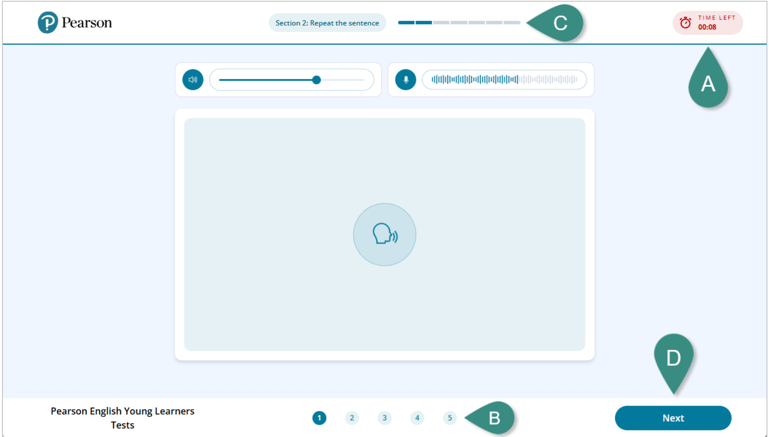Mute the speaker volume icon
This screenshot has width=769, height=437.
point(193,80)
